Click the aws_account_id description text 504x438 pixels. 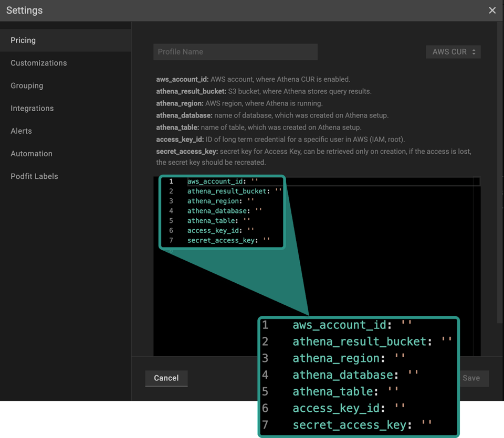pos(253,79)
